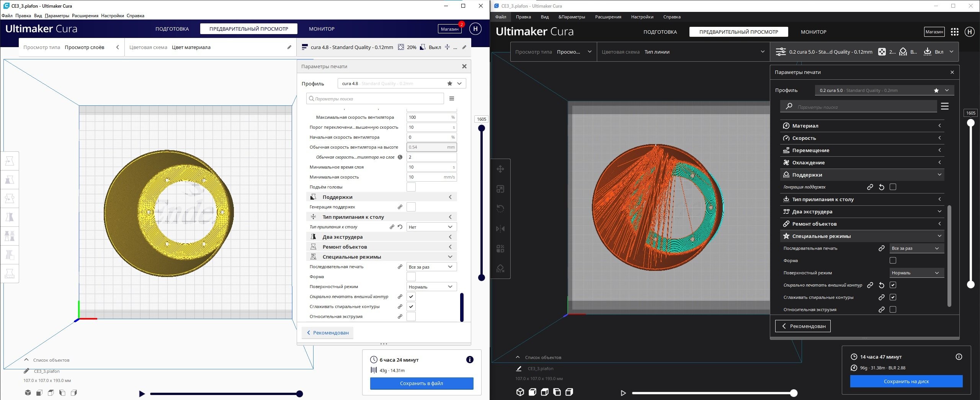Open "Расширения" menu in light Cura window
Image resolution: width=980 pixels, height=400 pixels.
pyautogui.click(x=85, y=16)
